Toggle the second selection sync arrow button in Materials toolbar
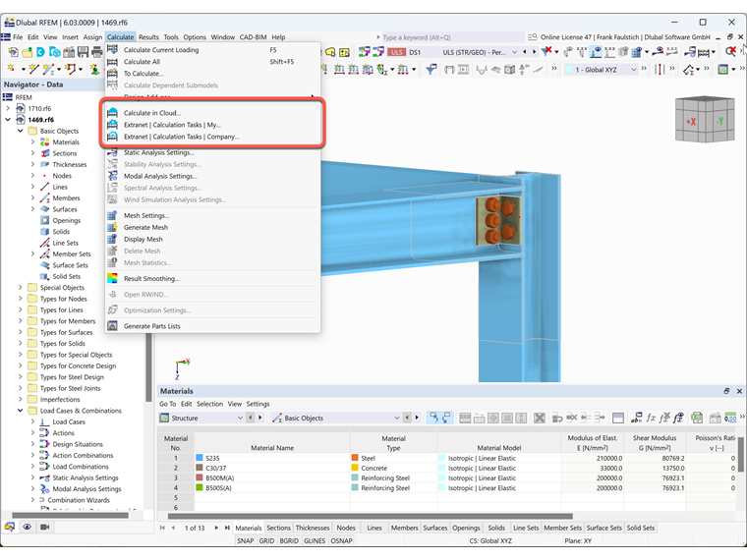Viewport: 747px width, 560px height. click(446, 418)
